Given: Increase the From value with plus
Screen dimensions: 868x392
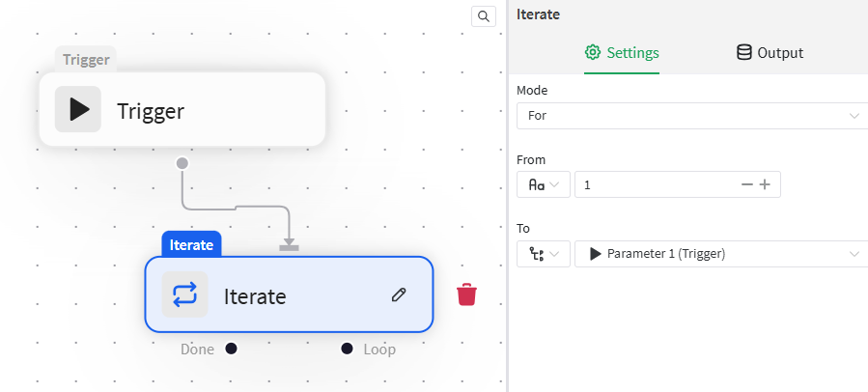Looking at the screenshot, I should (765, 184).
